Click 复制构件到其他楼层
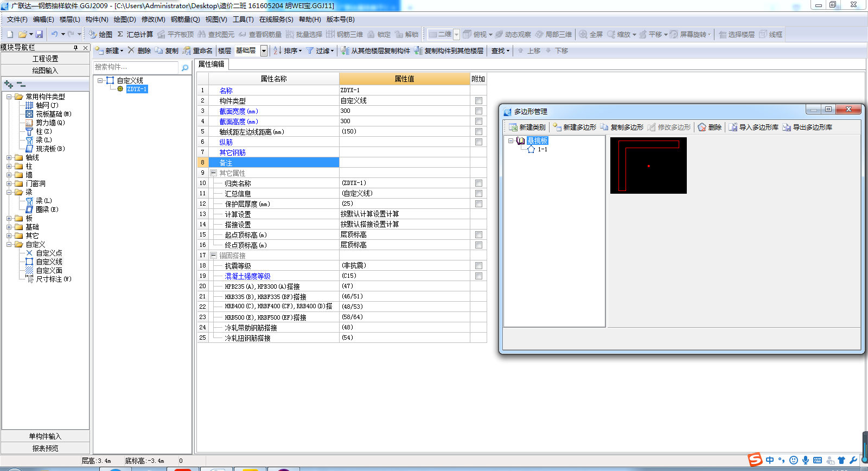This screenshot has width=868, height=471. pyautogui.click(x=449, y=50)
